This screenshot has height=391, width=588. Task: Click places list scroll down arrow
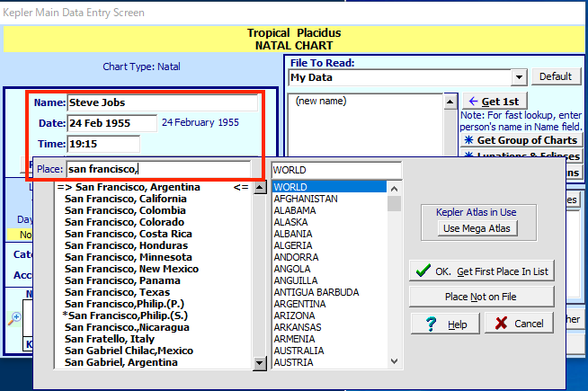click(x=260, y=363)
